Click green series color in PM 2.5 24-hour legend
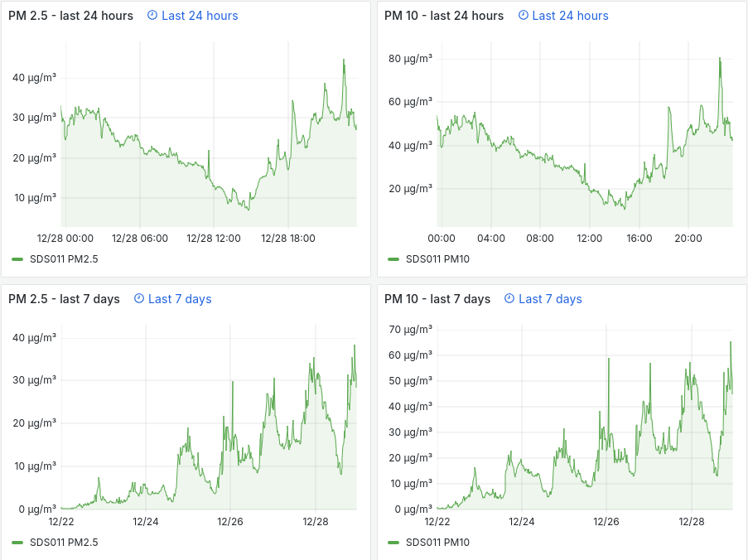 coord(18,259)
